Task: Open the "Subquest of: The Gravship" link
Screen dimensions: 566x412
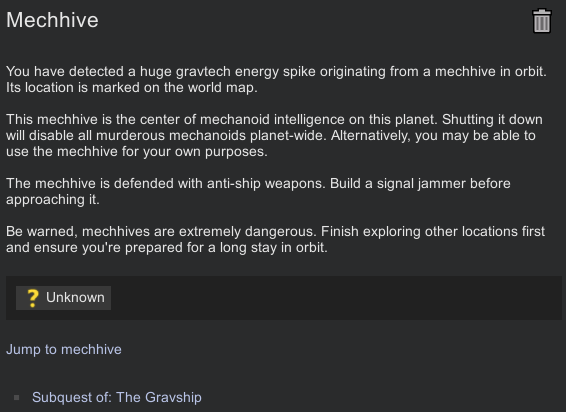Action: coord(117,397)
